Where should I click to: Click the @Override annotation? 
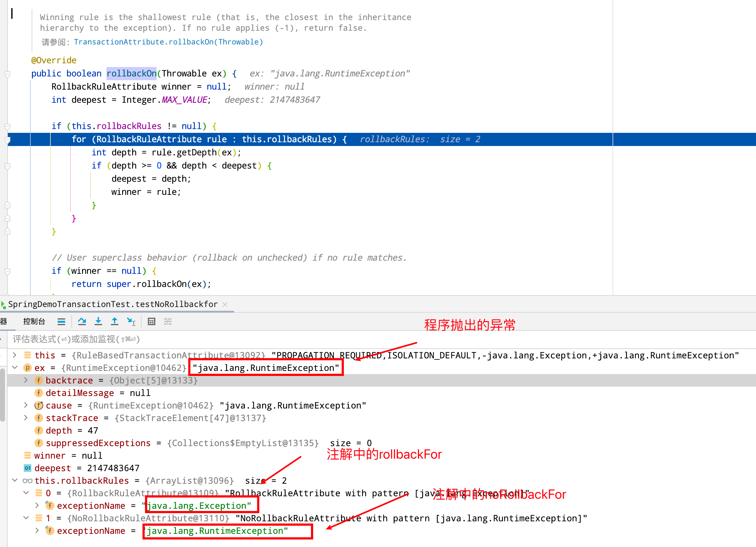[54, 60]
